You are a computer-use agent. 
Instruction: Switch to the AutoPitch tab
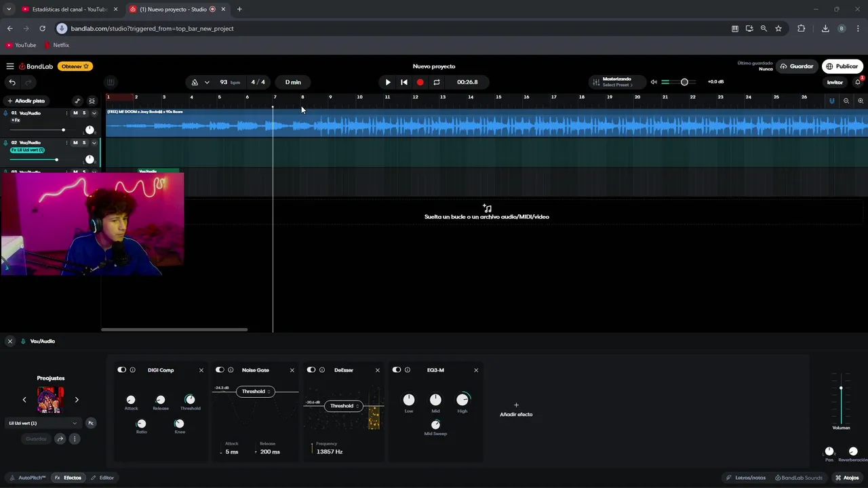click(x=28, y=478)
